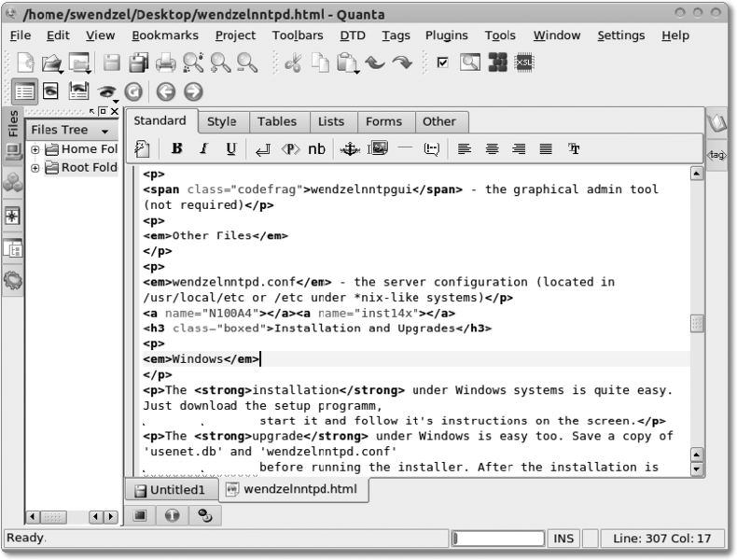Underline text using the U icon
This screenshot has width=737, height=560.
[230, 148]
